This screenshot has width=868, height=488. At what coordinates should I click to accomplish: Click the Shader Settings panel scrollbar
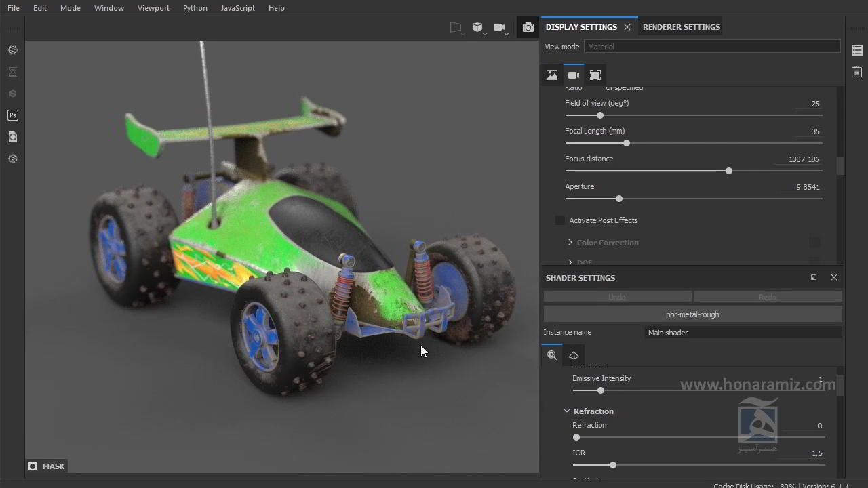point(841,386)
